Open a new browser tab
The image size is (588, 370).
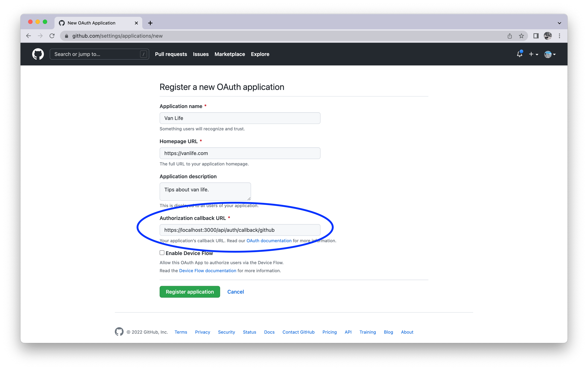[x=150, y=23]
